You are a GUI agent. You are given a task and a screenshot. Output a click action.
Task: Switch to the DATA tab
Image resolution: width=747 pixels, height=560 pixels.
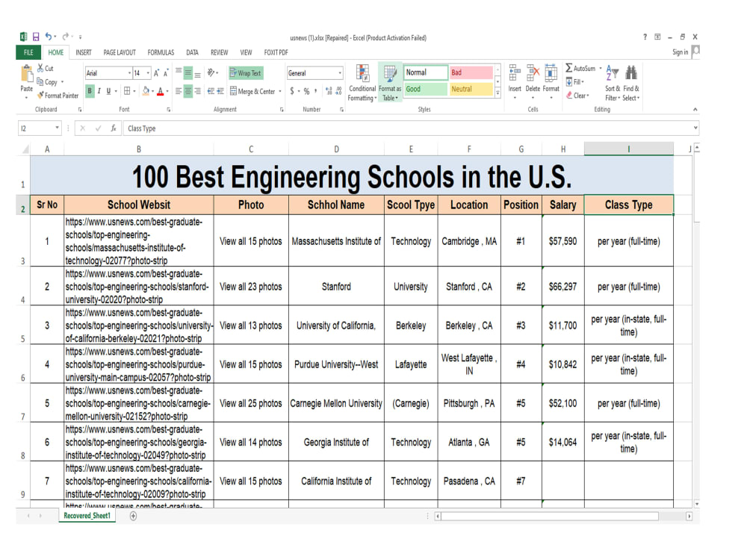(193, 52)
